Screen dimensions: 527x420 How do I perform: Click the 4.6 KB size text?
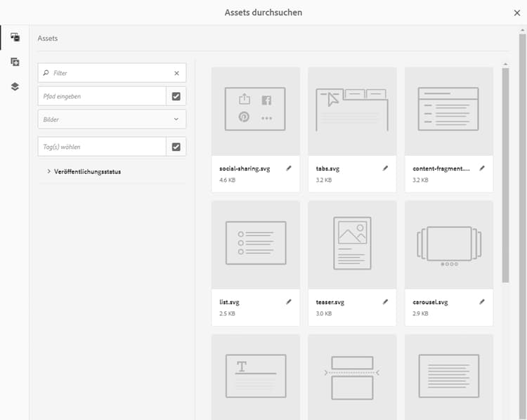(x=227, y=180)
